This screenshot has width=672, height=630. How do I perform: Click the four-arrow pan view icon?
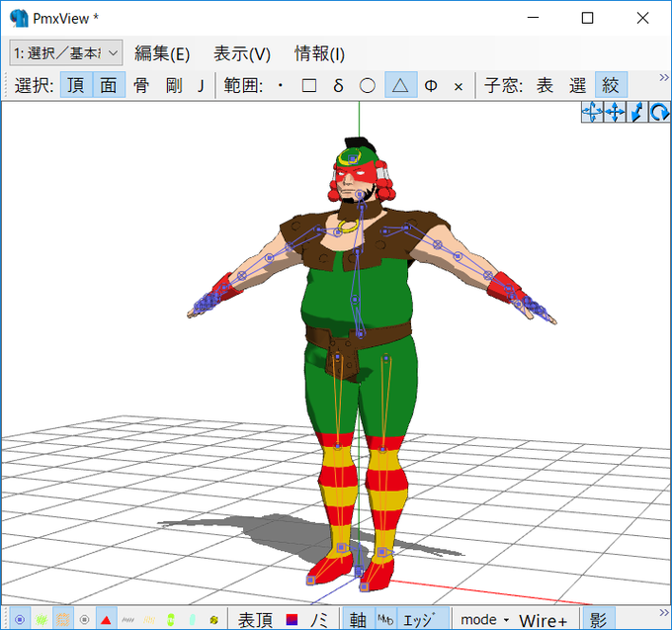(615, 113)
